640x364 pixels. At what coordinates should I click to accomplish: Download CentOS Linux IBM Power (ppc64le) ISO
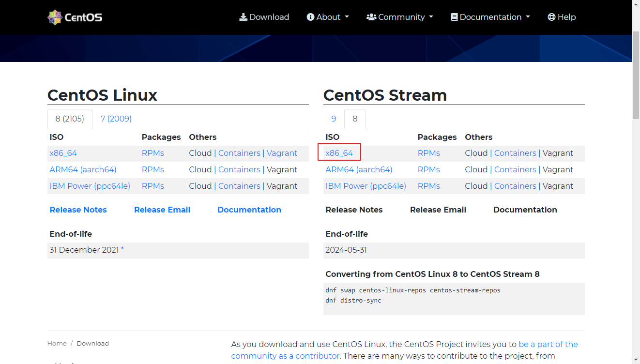[90, 186]
